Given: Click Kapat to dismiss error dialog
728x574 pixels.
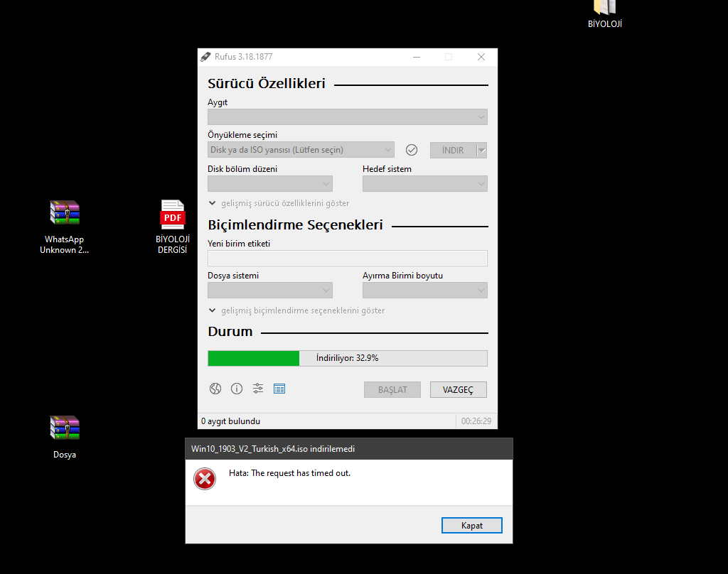Looking at the screenshot, I should pyautogui.click(x=472, y=525).
